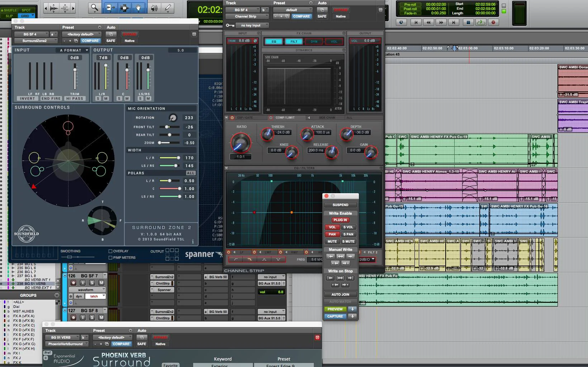Image resolution: width=588 pixels, height=367 pixels.
Task: Click the Stop transport button
Action: pos(468,22)
